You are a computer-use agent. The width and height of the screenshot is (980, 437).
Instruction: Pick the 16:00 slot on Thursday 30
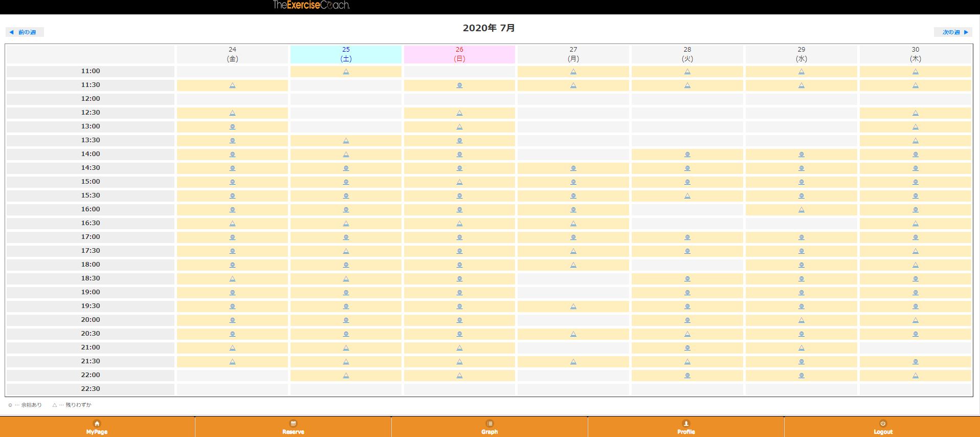click(916, 210)
